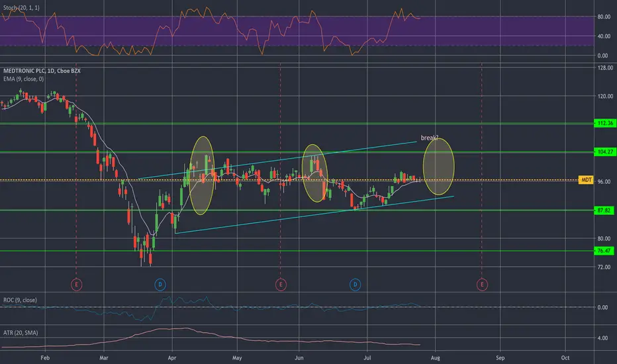Click the Jul label on time axis
This screenshot has height=364, width=617.
[x=367, y=357]
